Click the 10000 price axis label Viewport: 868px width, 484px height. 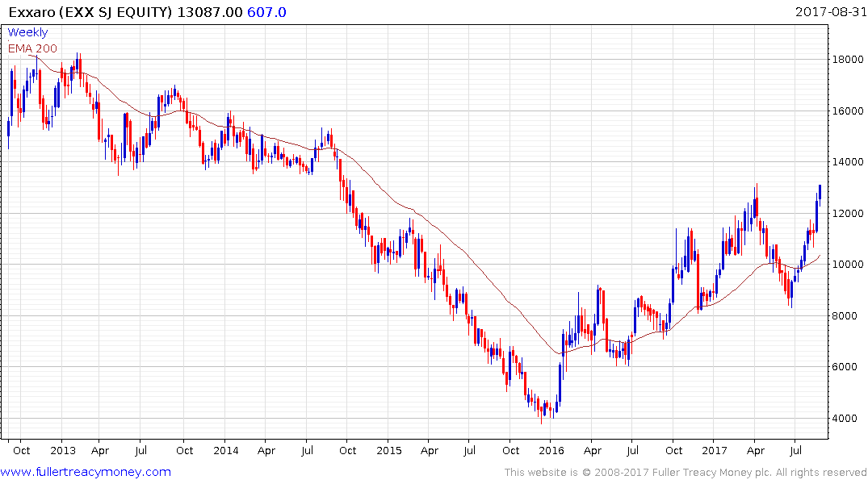[848, 265]
